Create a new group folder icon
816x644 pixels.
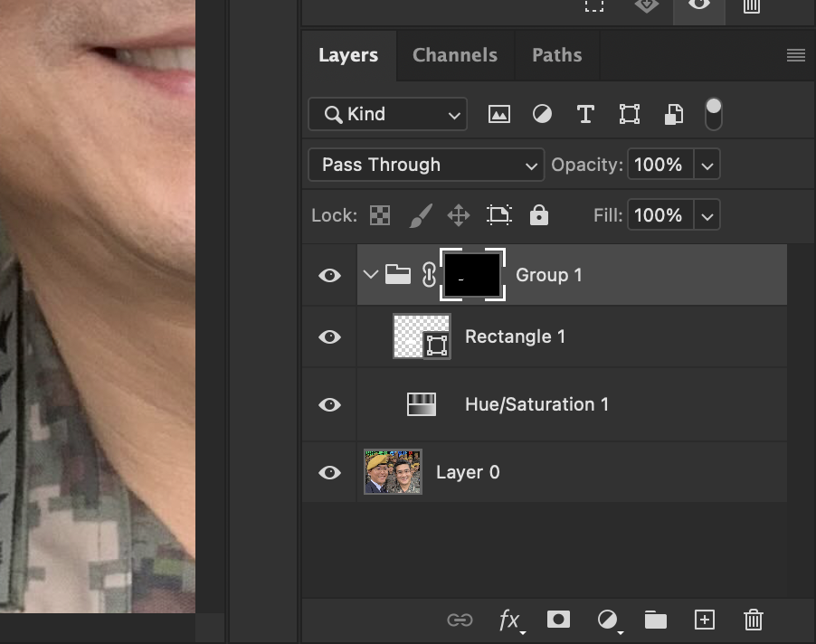coord(656,620)
